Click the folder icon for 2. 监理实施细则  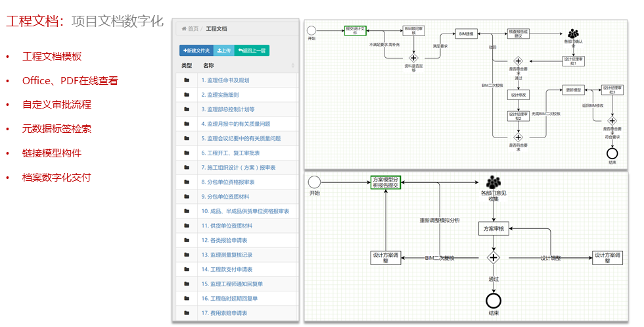(x=187, y=95)
